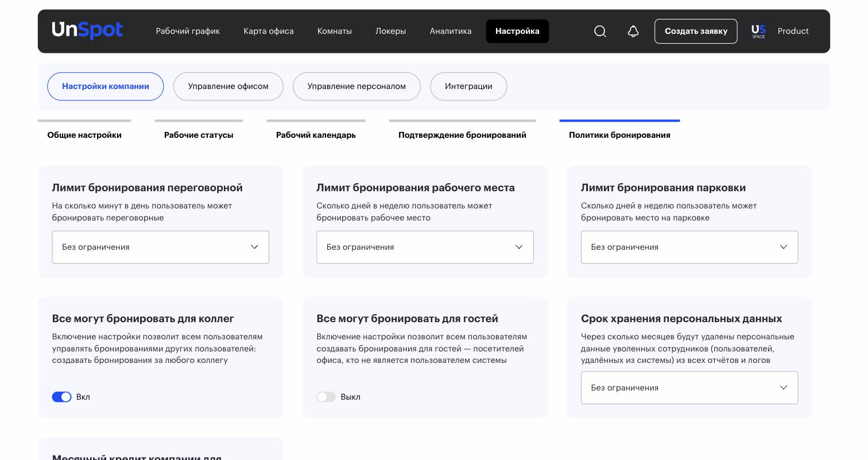Click the Все могут бронировать для коллег heading
868x460 pixels.
(143, 319)
